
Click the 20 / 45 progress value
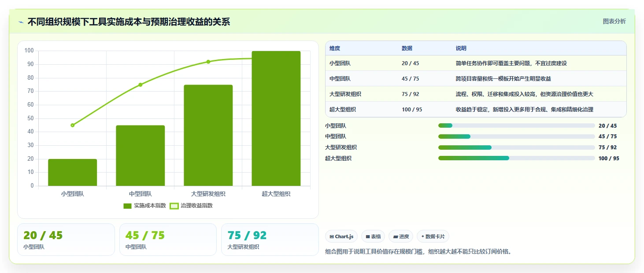point(608,126)
